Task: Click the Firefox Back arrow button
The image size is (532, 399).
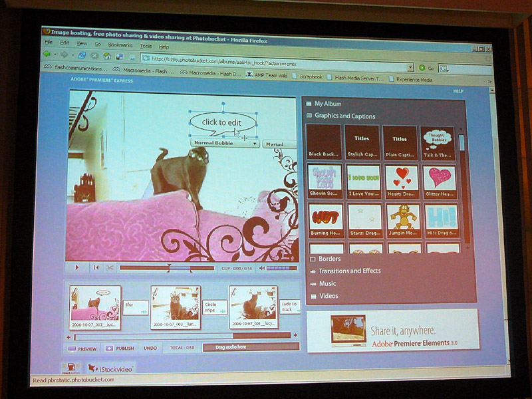Action: pyautogui.click(x=47, y=54)
